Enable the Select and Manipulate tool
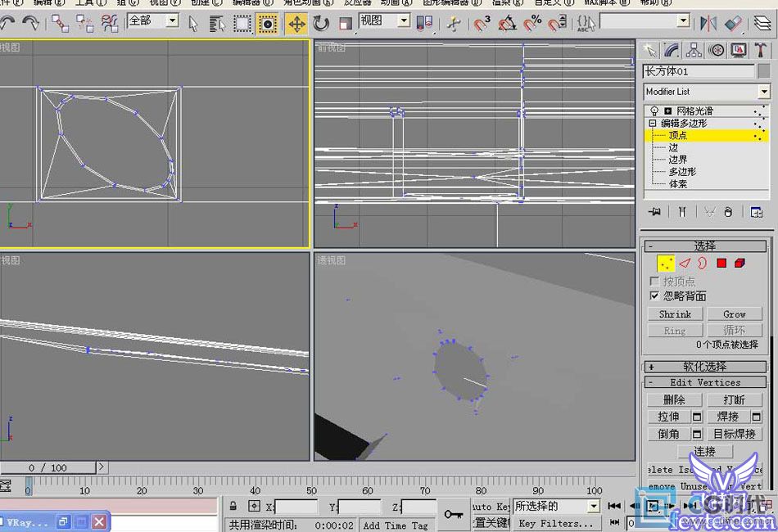 click(x=454, y=23)
